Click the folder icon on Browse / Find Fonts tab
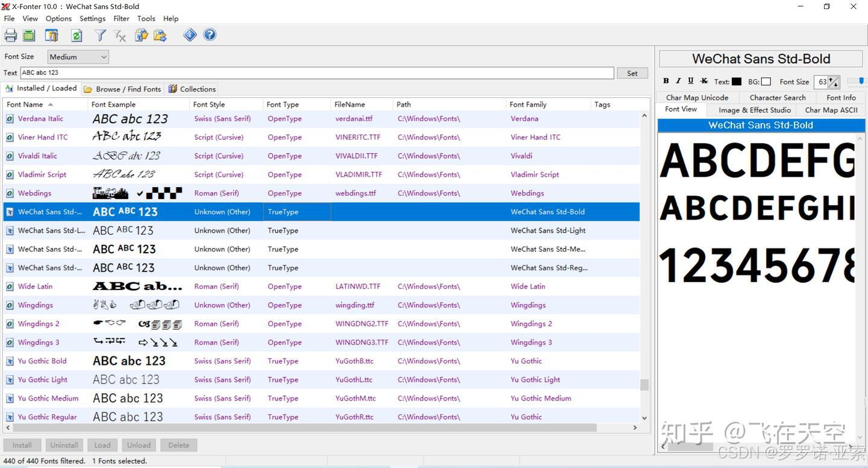 (88, 89)
